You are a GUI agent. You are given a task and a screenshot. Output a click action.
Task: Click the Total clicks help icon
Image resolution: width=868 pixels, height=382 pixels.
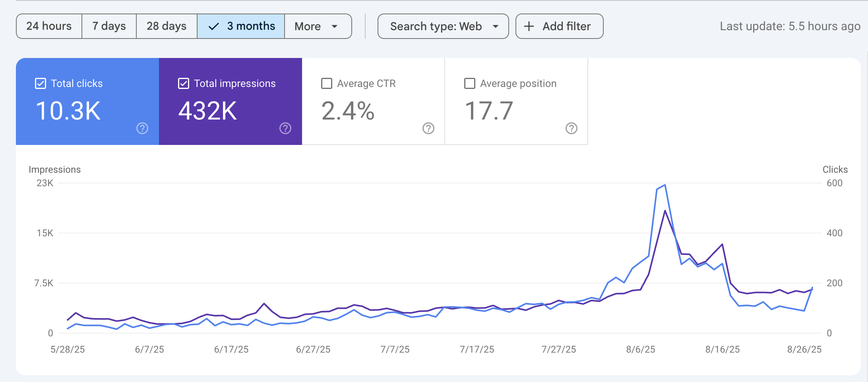click(x=142, y=128)
